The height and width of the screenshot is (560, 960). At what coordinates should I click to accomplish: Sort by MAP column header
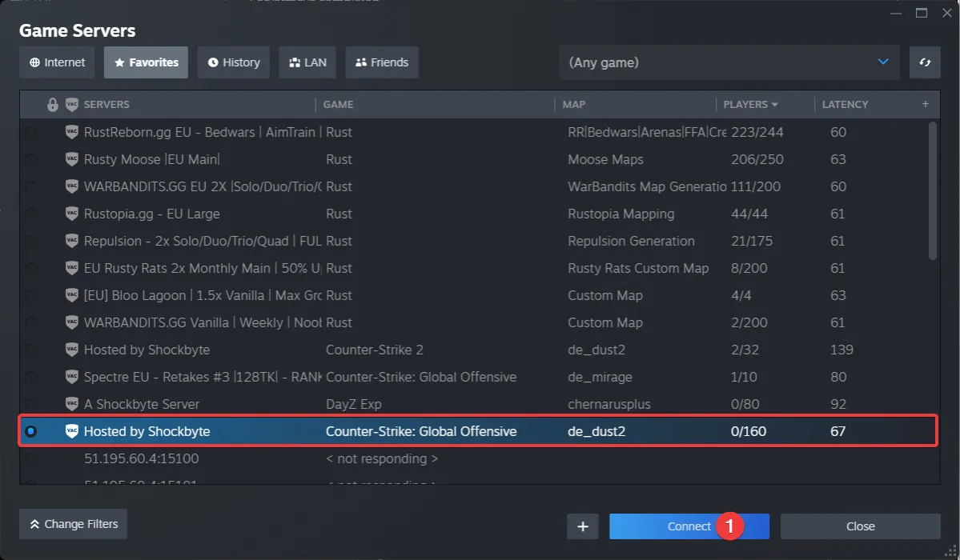click(573, 105)
